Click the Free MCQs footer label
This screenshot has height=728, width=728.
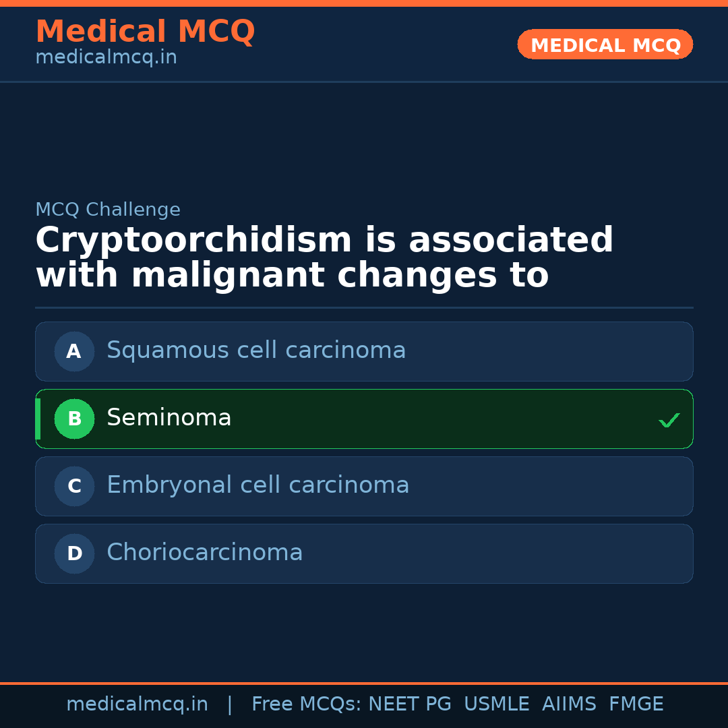click(306, 704)
